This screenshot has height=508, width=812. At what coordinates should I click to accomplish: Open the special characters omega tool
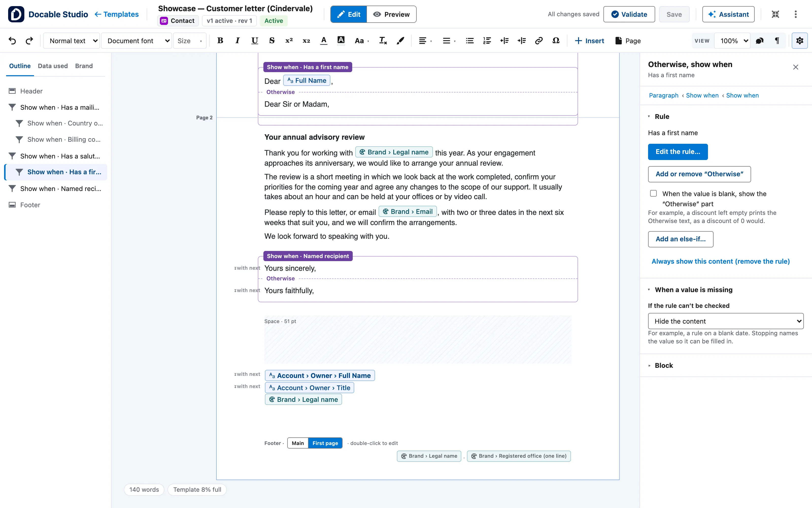(x=556, y=41)
